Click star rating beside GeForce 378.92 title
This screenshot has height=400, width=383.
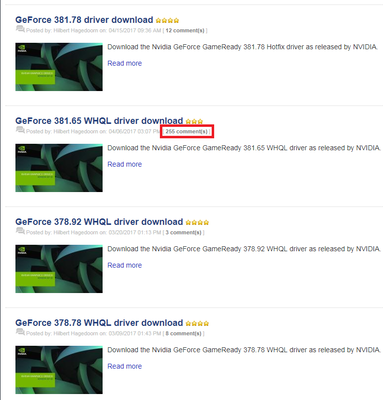(197, 223)
